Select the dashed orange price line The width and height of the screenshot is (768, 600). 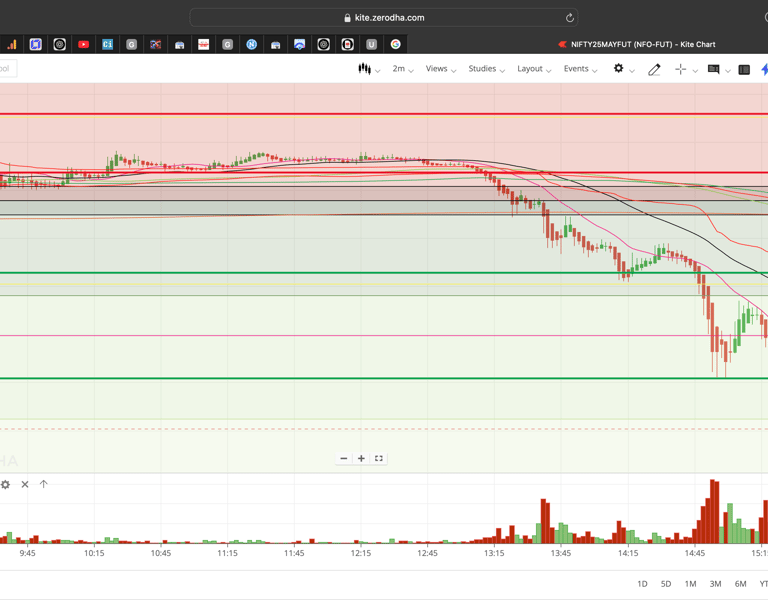tap(384, 429)
